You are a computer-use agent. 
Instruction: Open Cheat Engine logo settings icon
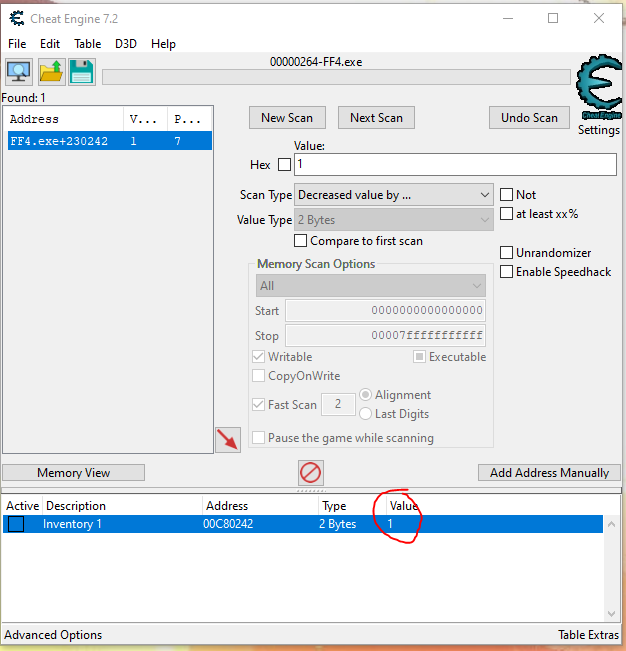tap(599, 87)
